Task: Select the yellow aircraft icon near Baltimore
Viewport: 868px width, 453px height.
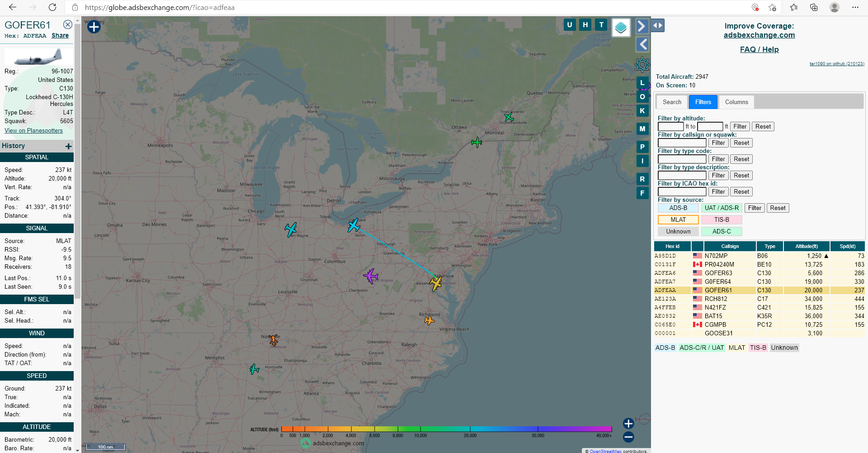Action: click(x=436, y=284)
